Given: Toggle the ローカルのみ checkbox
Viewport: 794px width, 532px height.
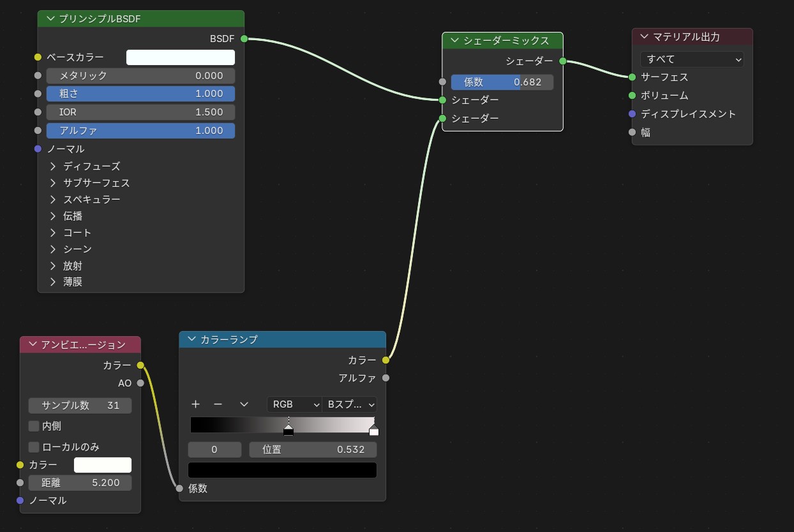Looking at the screenshot, I should (x=34, y=447).
